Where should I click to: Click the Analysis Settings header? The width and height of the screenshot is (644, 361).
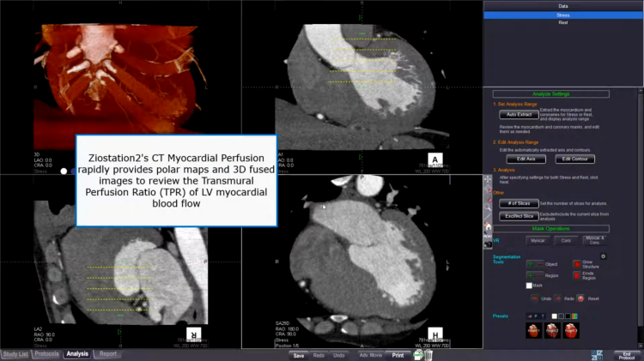pos(550,94)
